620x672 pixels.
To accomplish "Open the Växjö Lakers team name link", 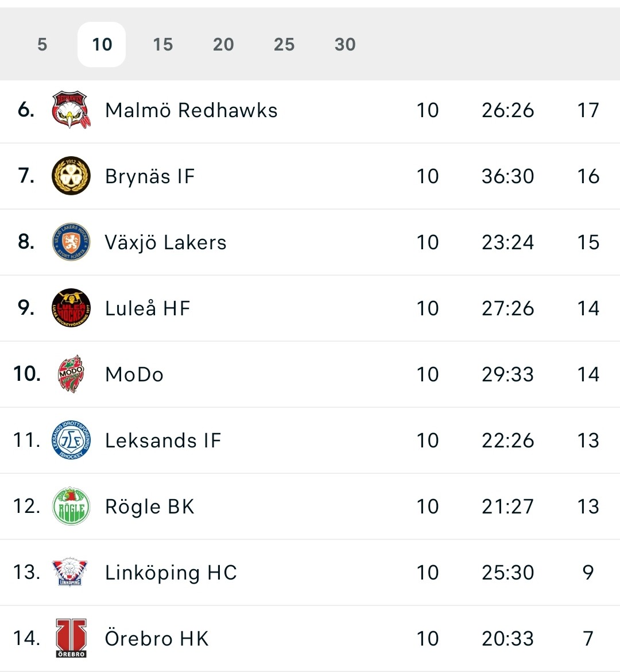I will coord(165,242).
